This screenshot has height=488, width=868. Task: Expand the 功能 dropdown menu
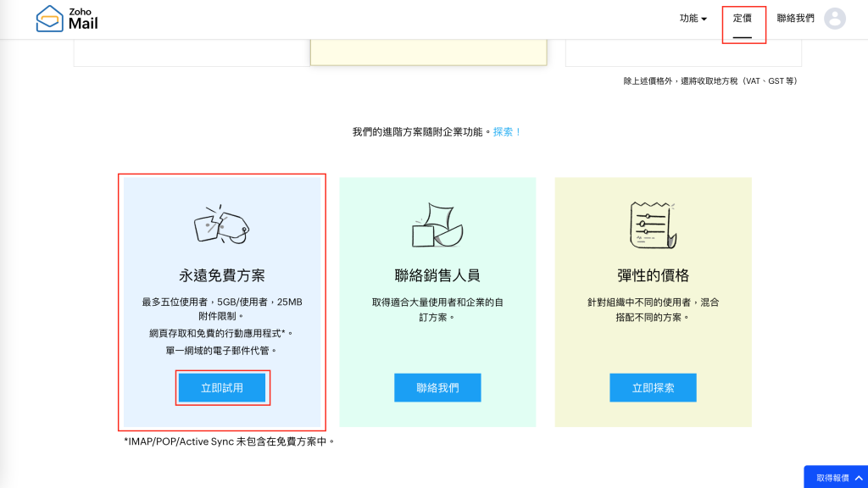coord(693,19)
